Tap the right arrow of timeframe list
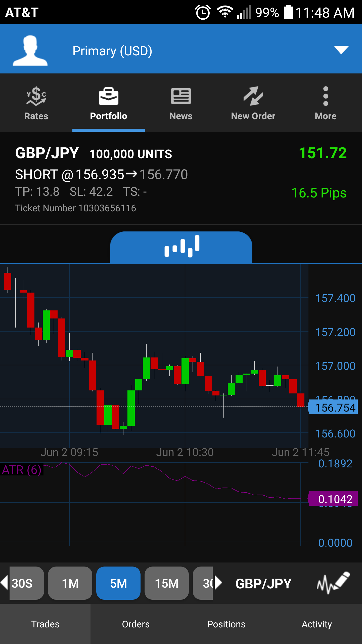The image size is (362, 644). tap(218, 583)
